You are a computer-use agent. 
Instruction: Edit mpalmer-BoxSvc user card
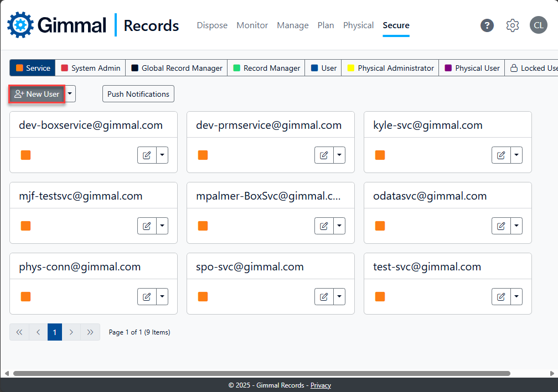coord(324,226)
